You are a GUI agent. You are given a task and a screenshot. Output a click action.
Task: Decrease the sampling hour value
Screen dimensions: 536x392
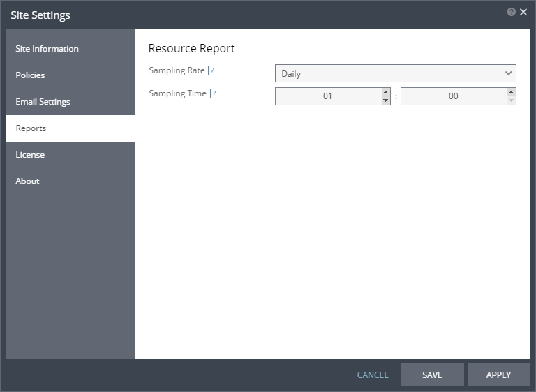[x=385, y=100]
